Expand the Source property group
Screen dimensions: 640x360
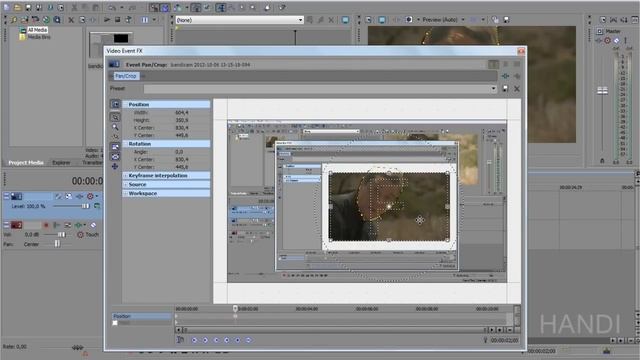pos(125,184)
